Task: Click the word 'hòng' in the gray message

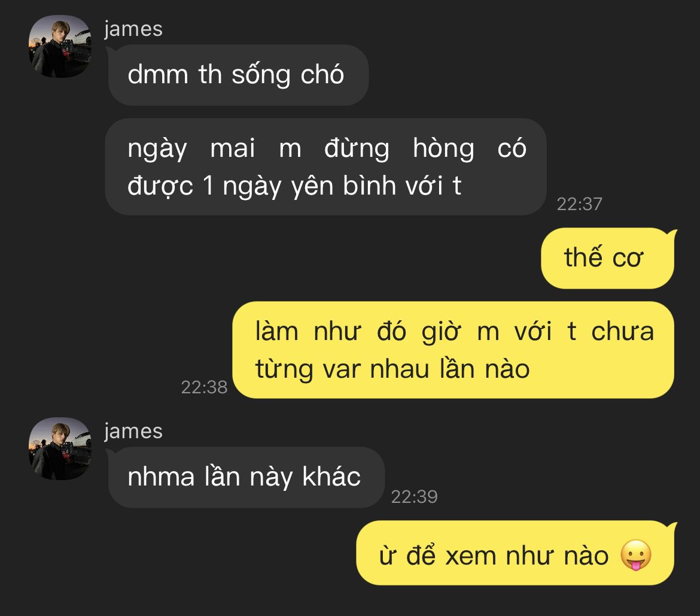Action: [x=443, y=148]
